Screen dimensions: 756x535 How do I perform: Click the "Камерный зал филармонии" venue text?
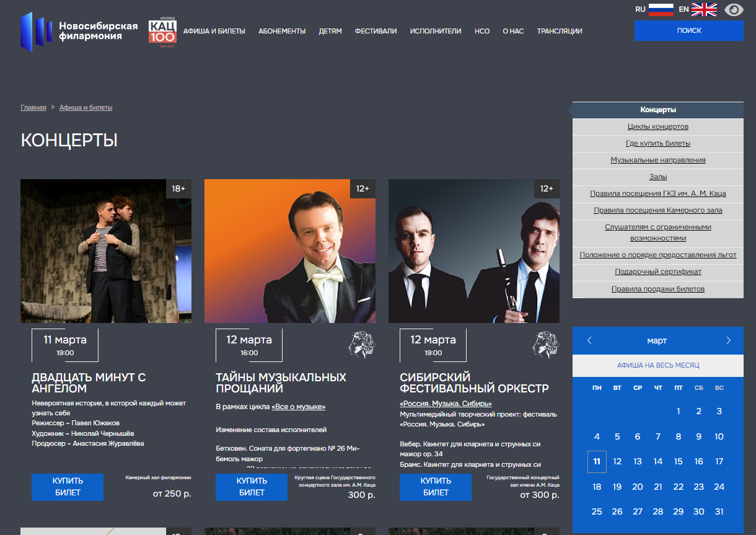[x=158, y=478]
